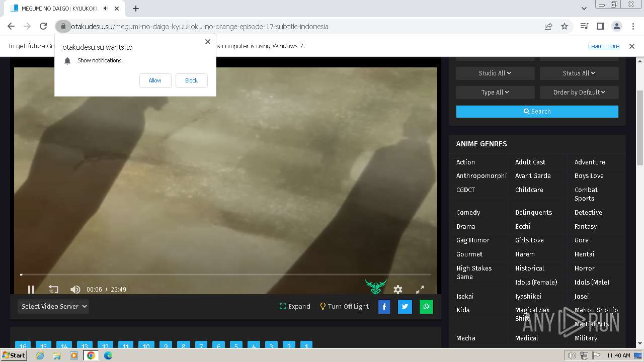Open the Learn more link

pos(604,46)
